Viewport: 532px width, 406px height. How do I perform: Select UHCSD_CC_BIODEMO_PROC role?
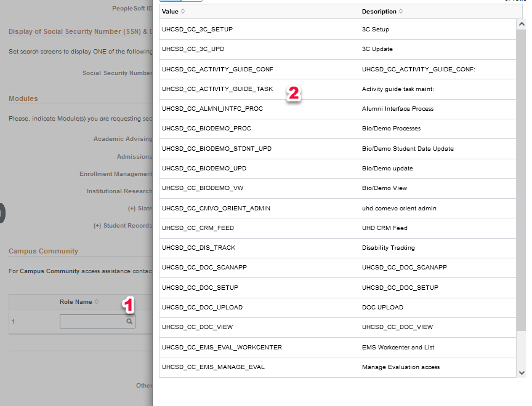click(x=206, y=128)
